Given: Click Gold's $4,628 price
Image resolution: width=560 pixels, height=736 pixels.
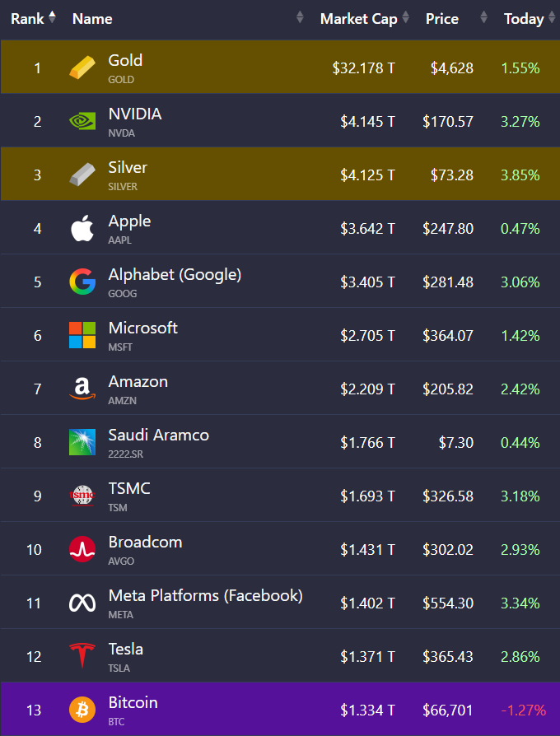Looking at the screenshot, I should 452,68.
